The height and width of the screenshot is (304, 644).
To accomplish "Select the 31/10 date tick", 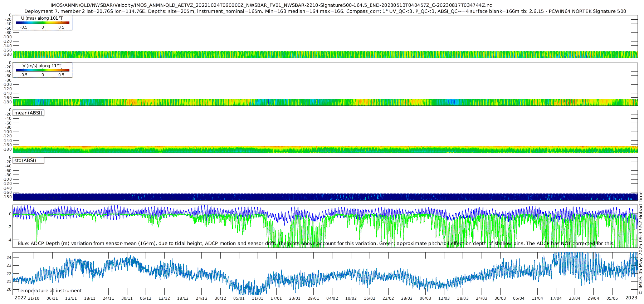I will click(x=34, y=298).
